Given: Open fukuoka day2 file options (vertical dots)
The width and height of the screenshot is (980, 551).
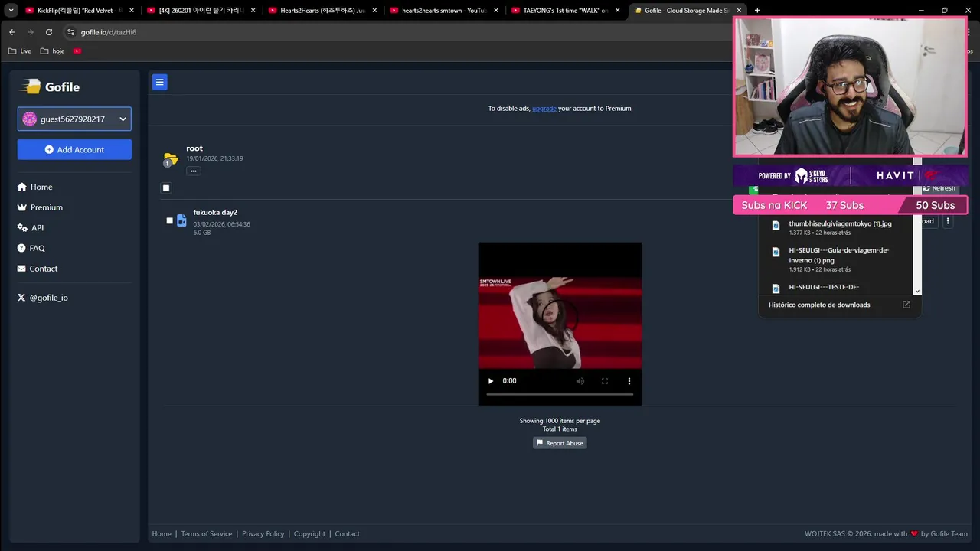Looking at the screenshot, I should (x=948, y=221).
